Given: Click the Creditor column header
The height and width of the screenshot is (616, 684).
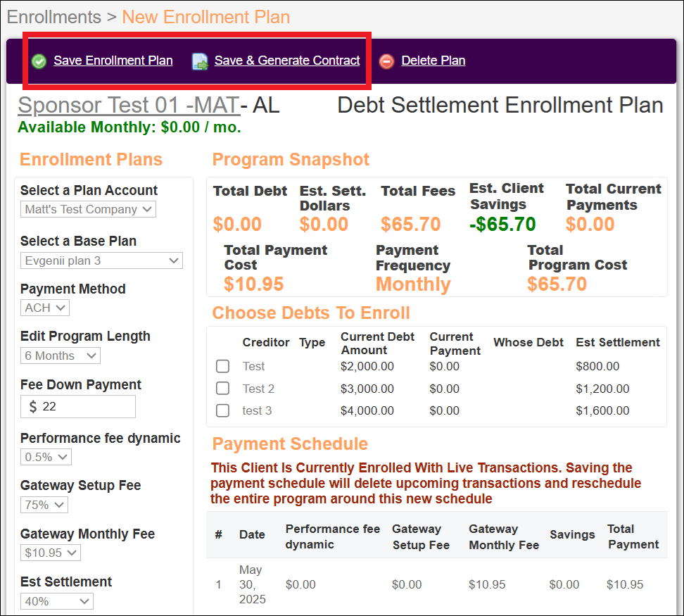Looking at the screenshot, I should [x=266, y=342].
